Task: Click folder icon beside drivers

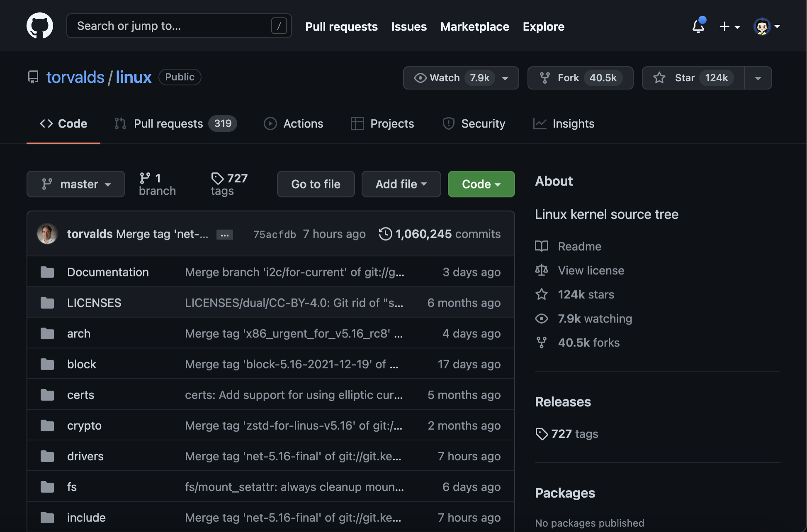Action: coord(47,456)
